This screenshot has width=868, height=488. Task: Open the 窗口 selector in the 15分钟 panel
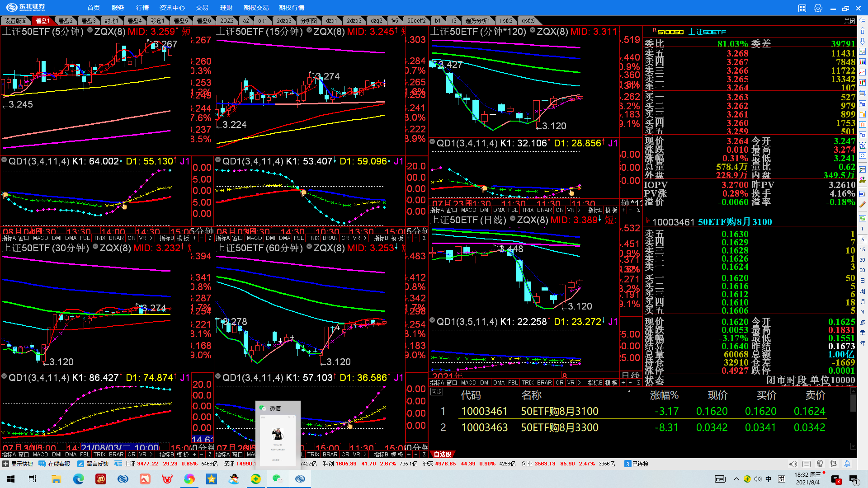[x=238, y=238]
